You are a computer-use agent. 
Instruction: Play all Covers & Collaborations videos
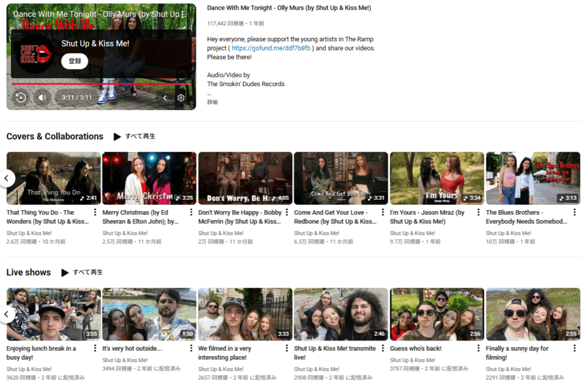coord(134,137)
